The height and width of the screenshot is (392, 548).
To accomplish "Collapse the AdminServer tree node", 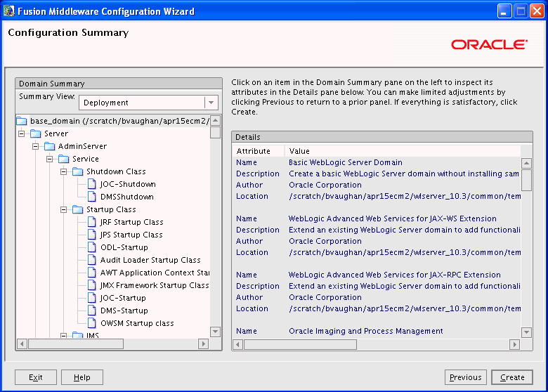I will click(36, 146).
